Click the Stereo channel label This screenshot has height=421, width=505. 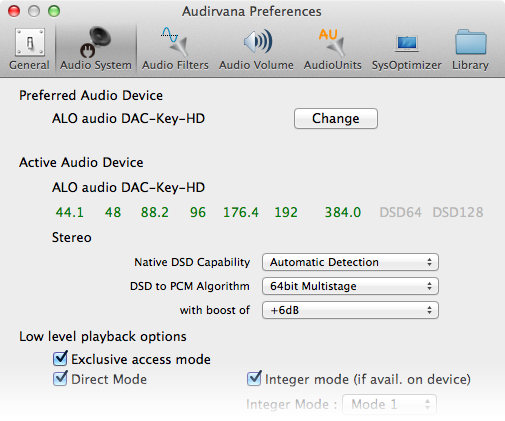coord(72,237)
